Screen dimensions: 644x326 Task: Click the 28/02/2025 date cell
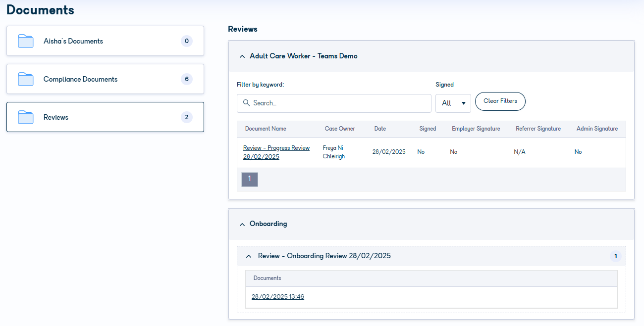pyautogui.click(x=389, y=152)
